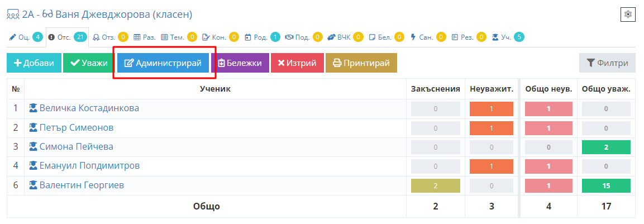
Task: Click the red Изтрий button
Action: coord(297,63)
